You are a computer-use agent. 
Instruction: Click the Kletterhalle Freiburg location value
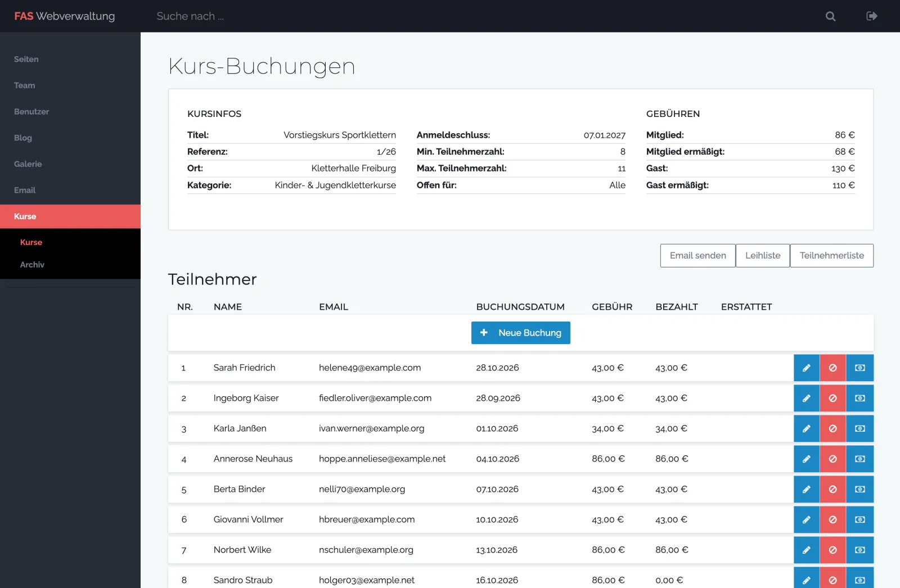[x=354, y=169]
